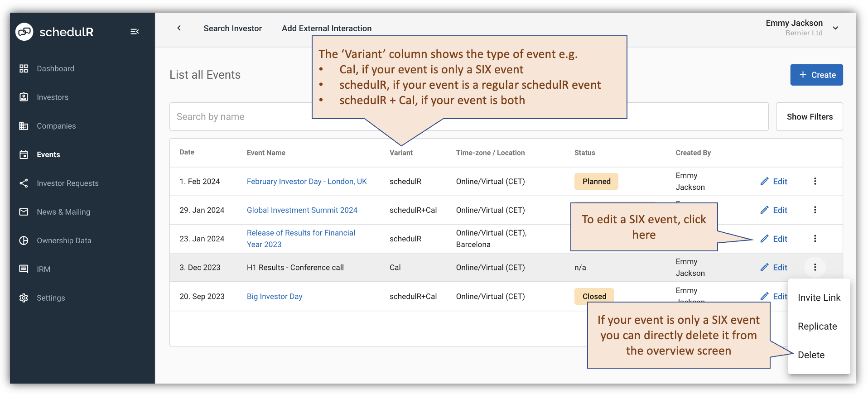This screenshot has height=394, width=868.
Task: Click the Settings gear icon
Action: [x=24, y=298]
